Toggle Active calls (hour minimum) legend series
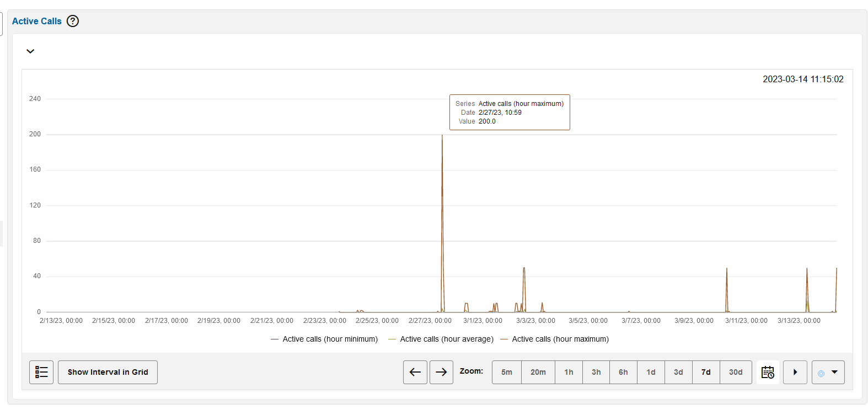 (324, 339)
